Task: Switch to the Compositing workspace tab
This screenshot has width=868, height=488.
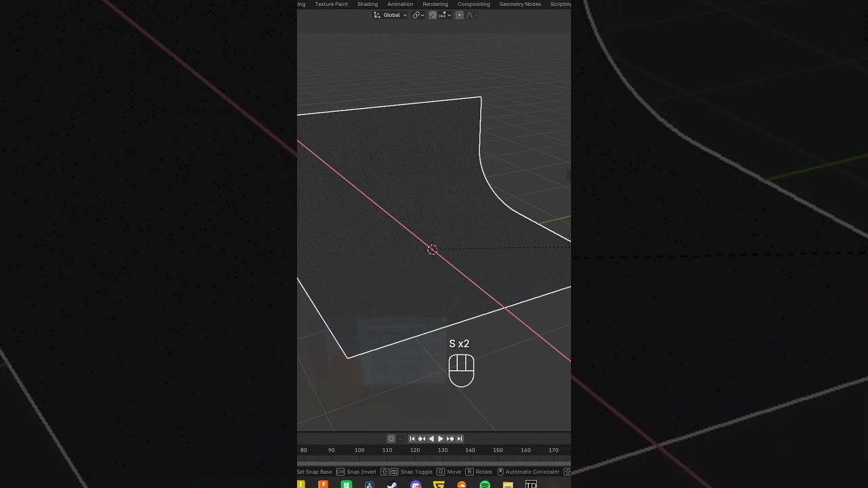Action: 473,4
